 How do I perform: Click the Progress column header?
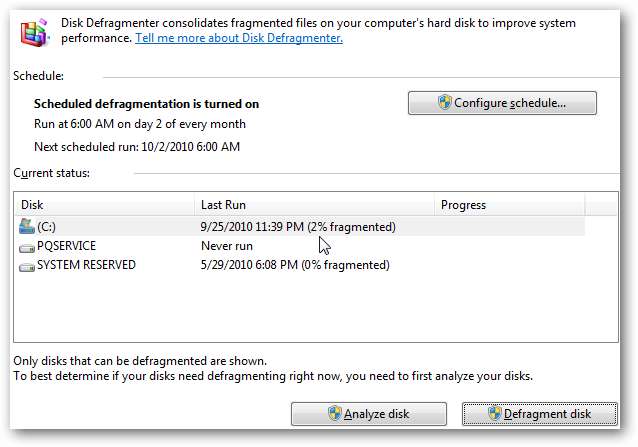pyautogui.click(x=508, y=205)
